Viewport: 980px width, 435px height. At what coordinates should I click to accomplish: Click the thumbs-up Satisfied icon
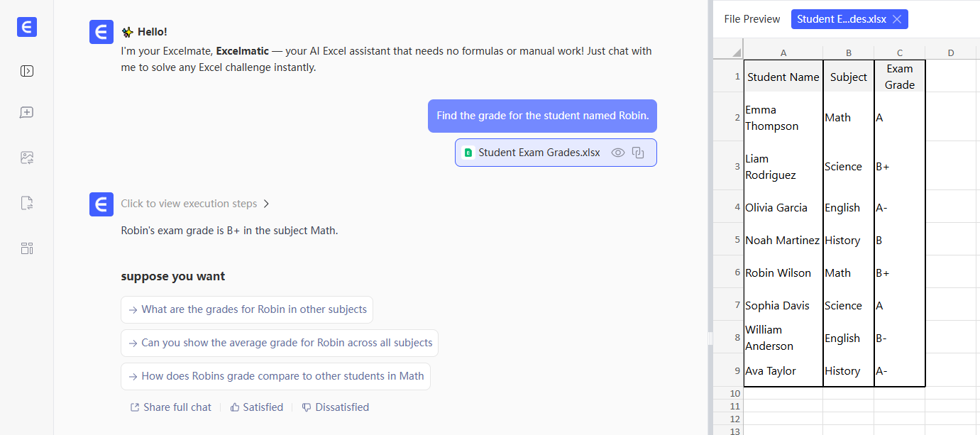[235, 407]
